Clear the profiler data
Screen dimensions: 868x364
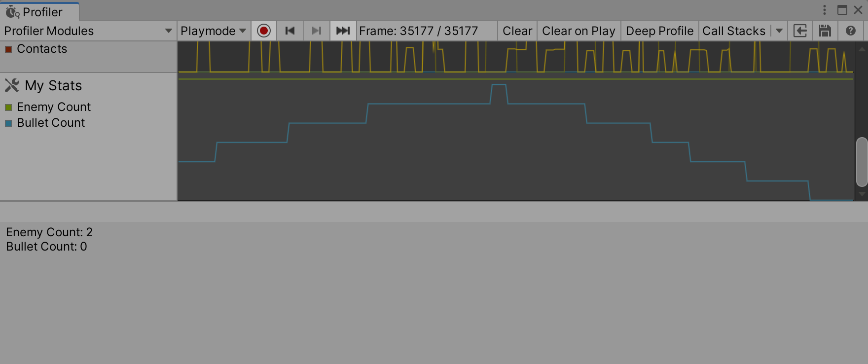click(x=517, y=30)
